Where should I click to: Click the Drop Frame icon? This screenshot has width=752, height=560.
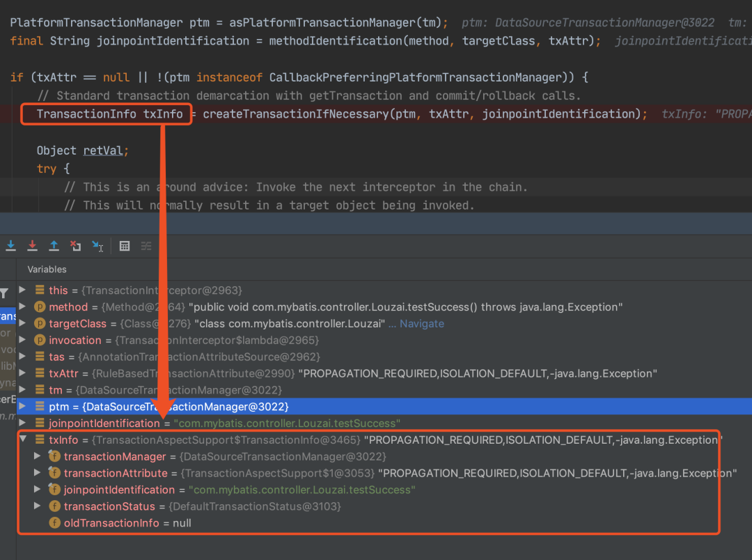75,246
